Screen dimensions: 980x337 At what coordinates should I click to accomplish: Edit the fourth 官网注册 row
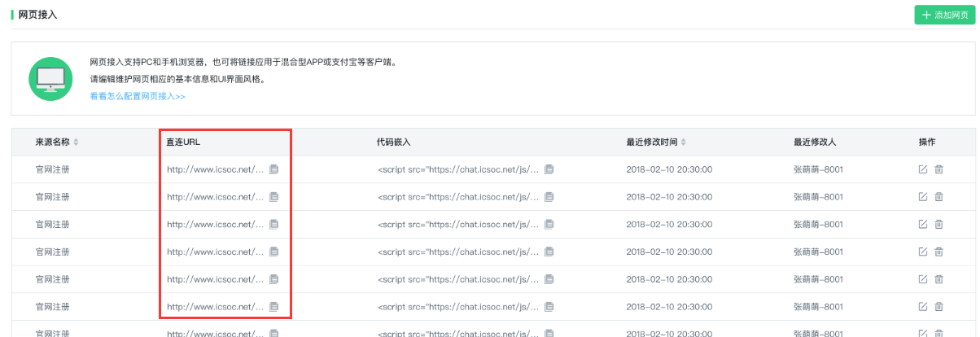pos(923,252)
